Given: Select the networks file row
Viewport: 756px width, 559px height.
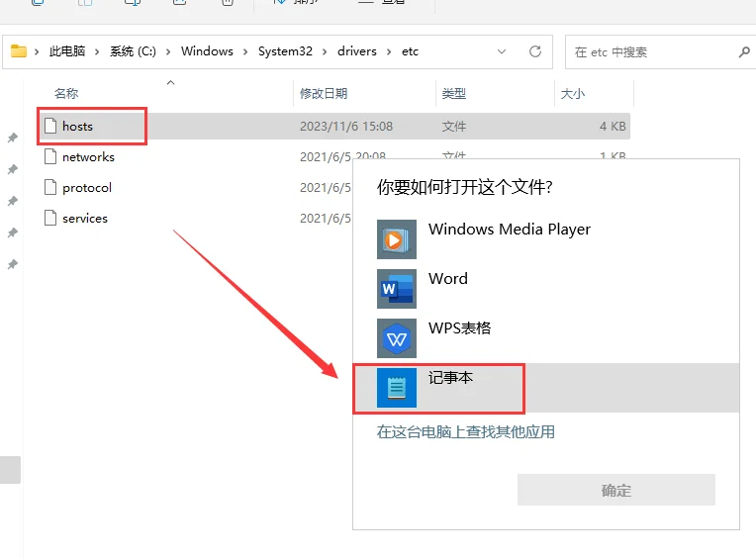Looking at the screenshot, I should [x=88, y=156].
